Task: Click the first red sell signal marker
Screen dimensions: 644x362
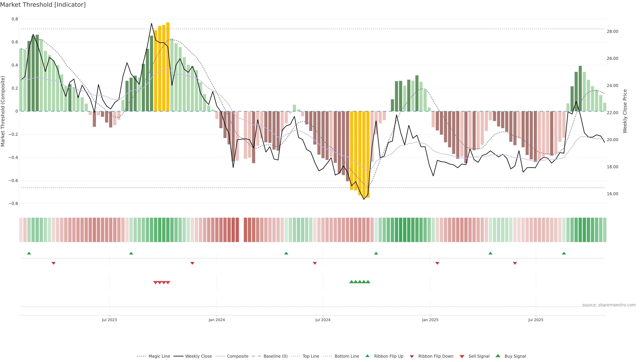Action: point(155,283)
